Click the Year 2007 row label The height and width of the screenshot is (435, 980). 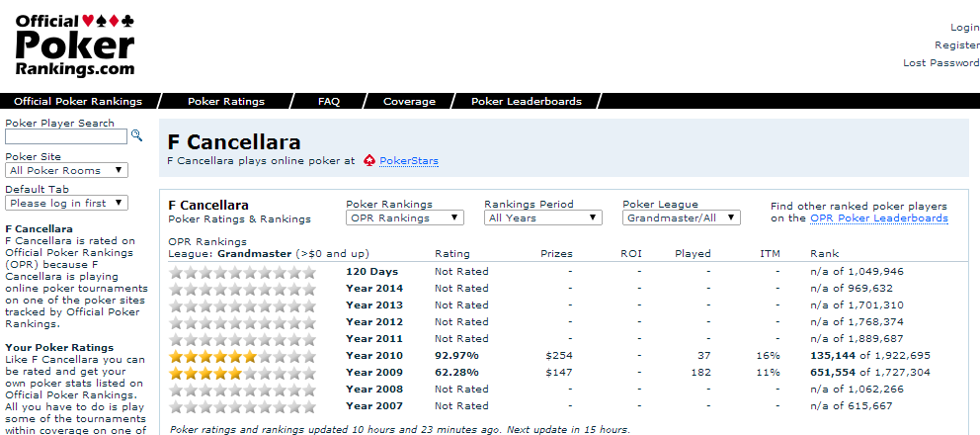pos(374,406)
